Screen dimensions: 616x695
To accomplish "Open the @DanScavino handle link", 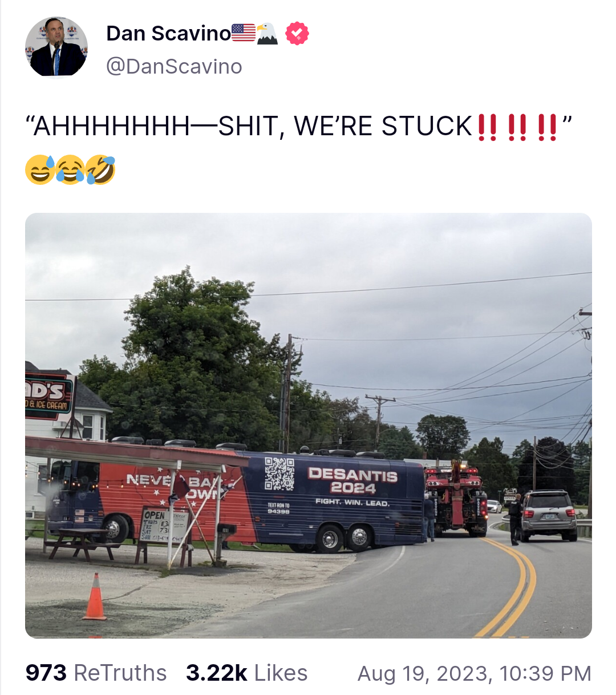I will click(174, 66).
